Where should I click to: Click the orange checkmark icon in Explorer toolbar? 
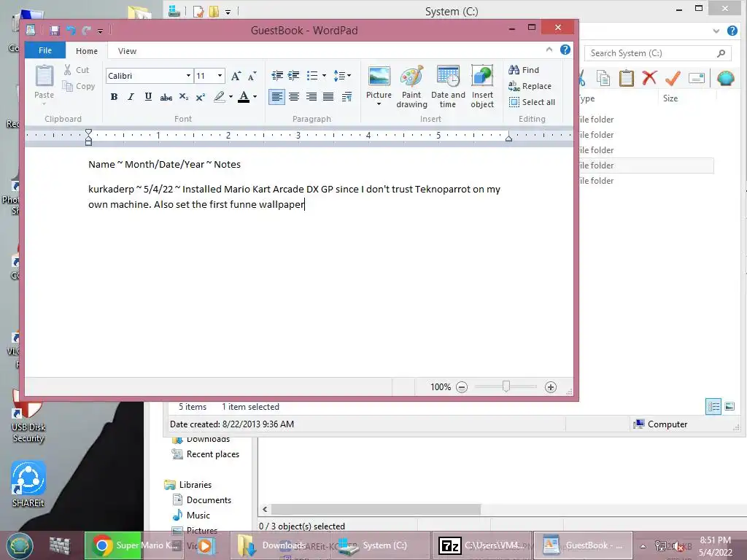[x=672, y=77]
